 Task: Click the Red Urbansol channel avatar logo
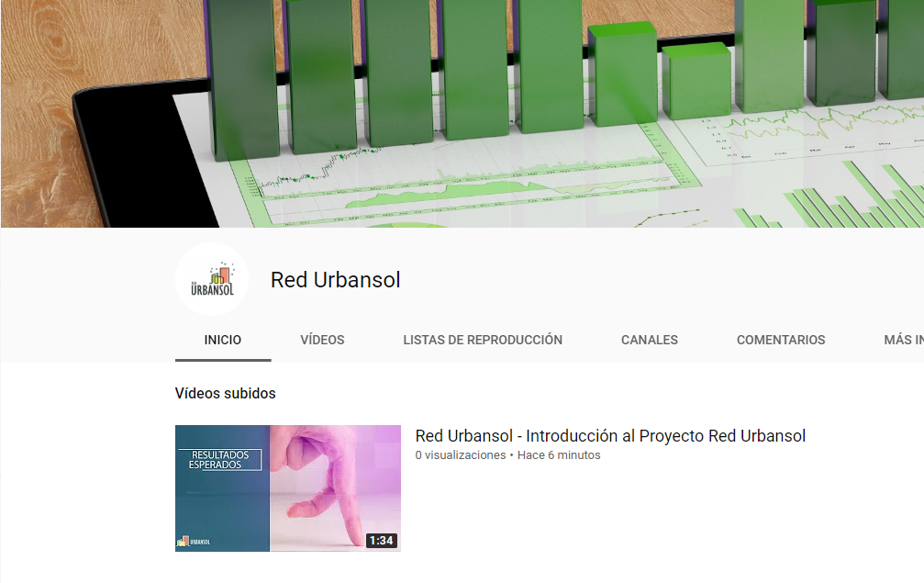click(x=212, y=279)
